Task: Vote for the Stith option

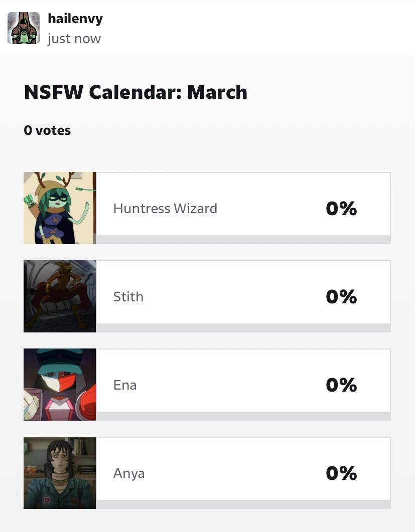Action: pyautogui.click(x=128, y=296)
